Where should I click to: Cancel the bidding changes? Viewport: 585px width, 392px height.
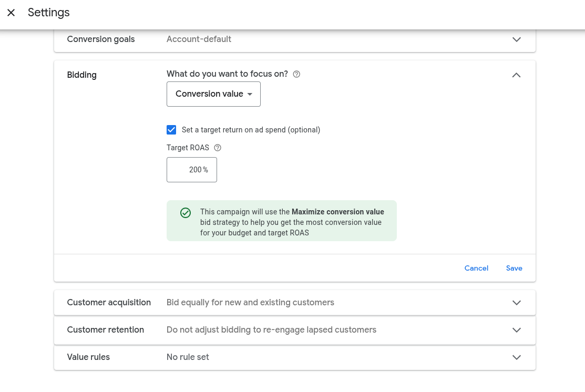(476, 268)
